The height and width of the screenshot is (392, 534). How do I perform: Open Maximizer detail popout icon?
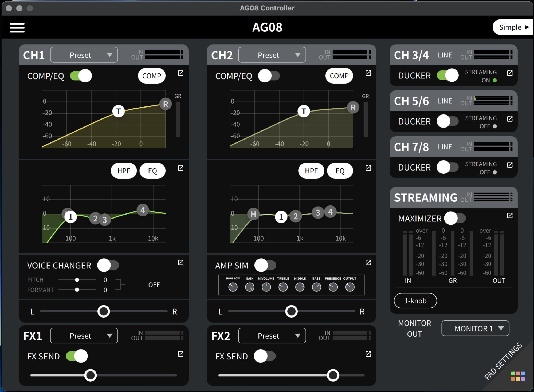(510, 216)
